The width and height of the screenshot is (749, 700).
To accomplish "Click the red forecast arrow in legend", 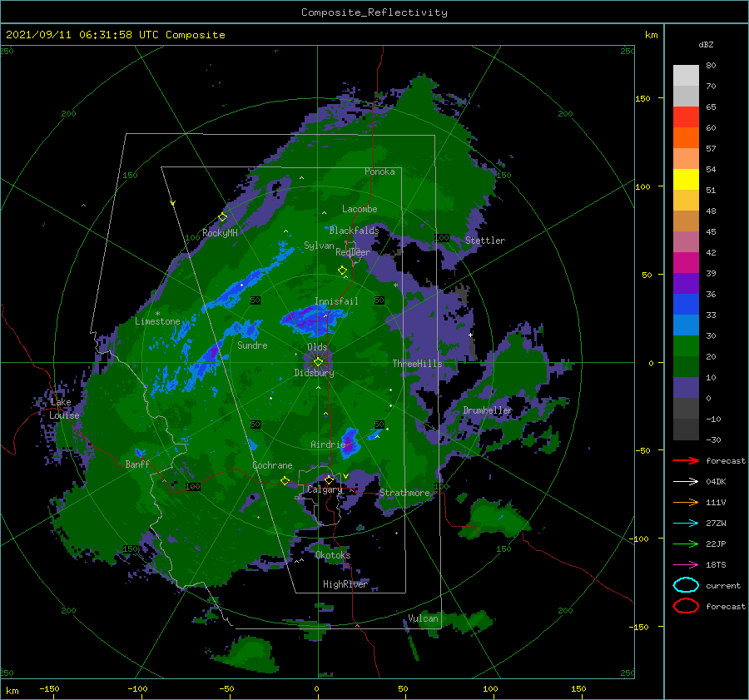I will pos(686,460).
